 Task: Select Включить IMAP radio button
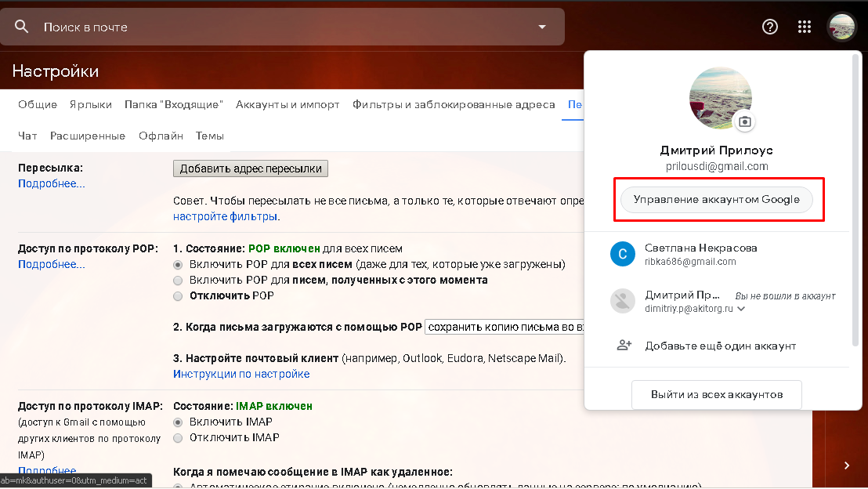(178, 422)
